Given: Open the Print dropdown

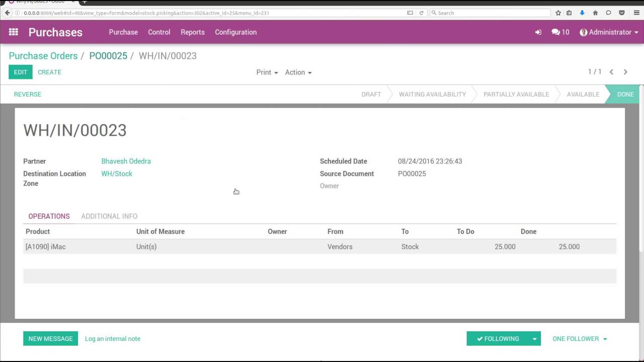Looking at the screenshot, I should (267, 72).
